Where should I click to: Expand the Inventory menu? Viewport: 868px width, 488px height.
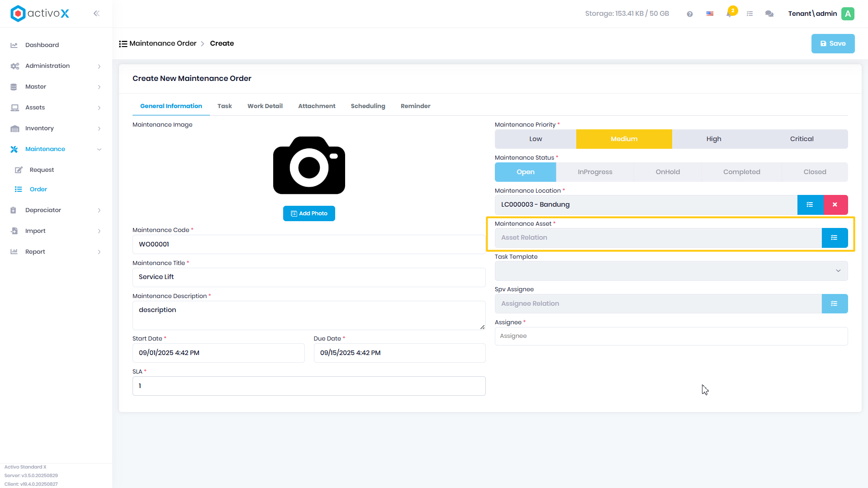pos(99,129)
